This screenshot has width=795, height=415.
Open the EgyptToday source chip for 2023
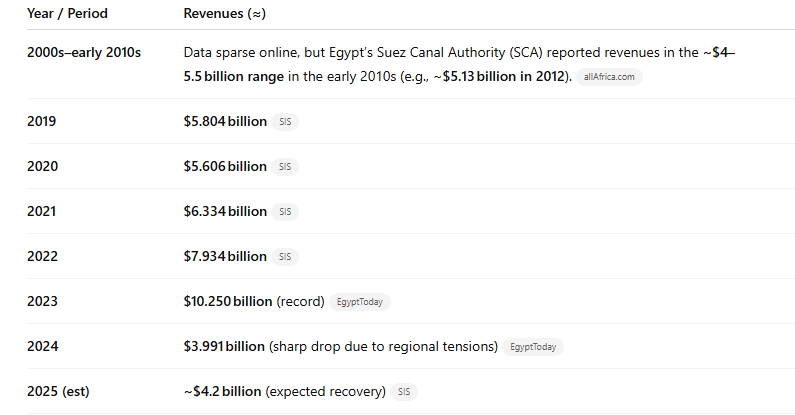(359, 302)
